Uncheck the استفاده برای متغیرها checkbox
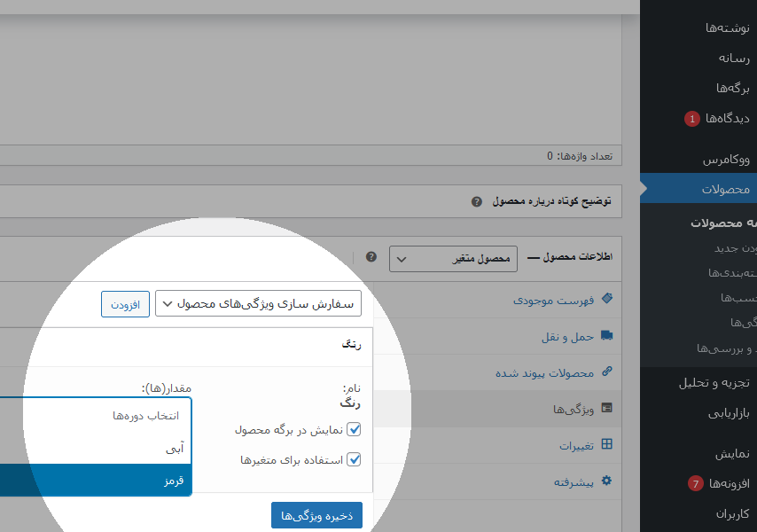The image size is (757, 532). click(355, 459)
